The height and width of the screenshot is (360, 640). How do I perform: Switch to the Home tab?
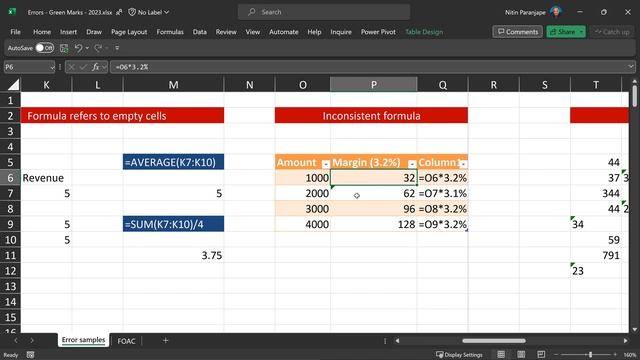click(x=42, y=32)
